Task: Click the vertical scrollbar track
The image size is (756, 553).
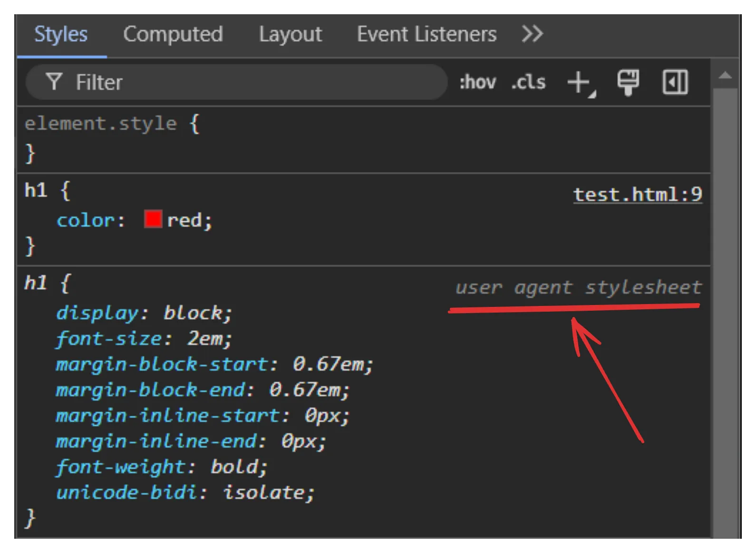Action: pos(725,309)
